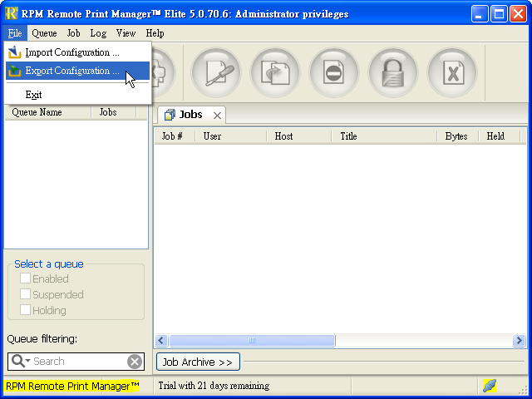The height and width of the screenshot is (399, 532).
Task: Sort jobs by Host column
Action: click(x=299, y=136)
